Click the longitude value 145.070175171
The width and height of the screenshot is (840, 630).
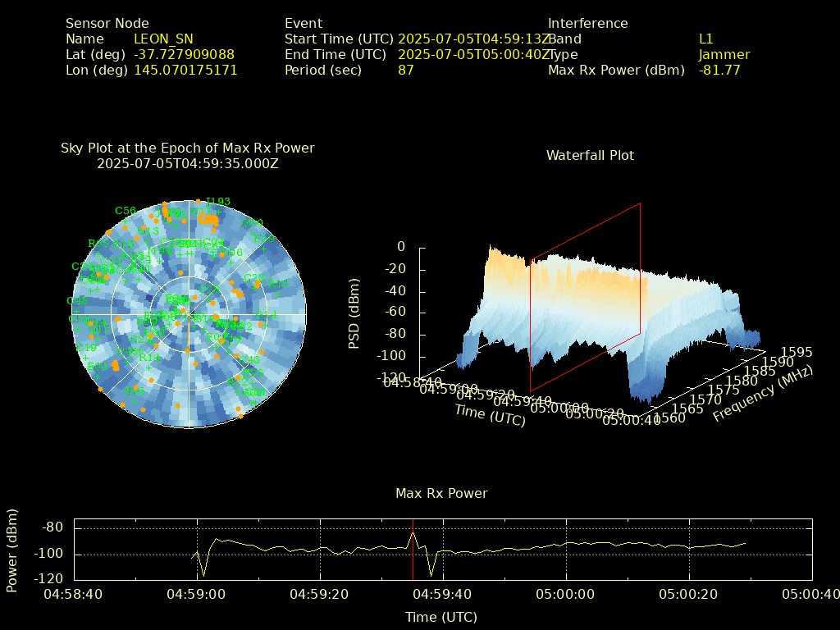point(185,70)
